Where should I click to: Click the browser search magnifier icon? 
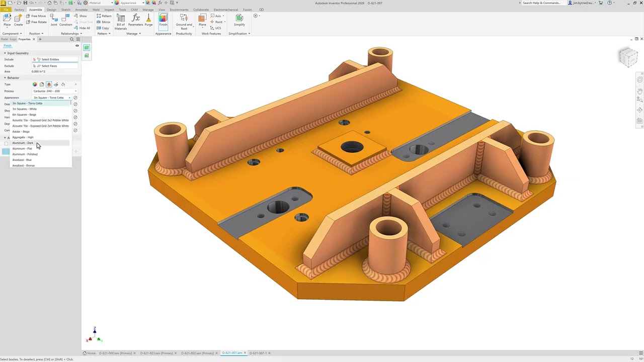point(71,39)
